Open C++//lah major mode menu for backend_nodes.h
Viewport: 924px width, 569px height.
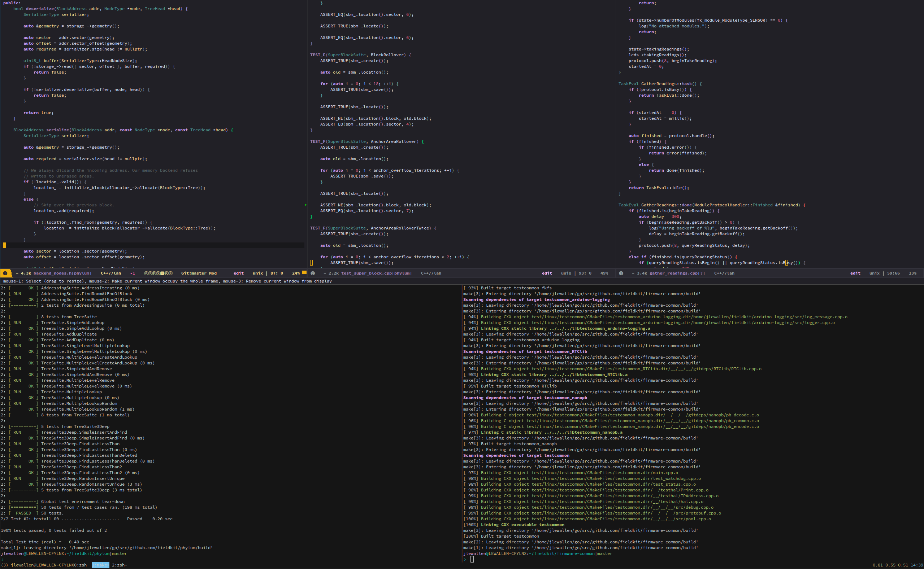click(x=111, y=273)
